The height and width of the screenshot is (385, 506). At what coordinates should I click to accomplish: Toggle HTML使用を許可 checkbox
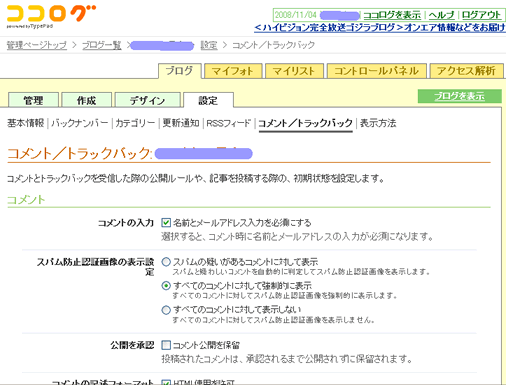166,383
